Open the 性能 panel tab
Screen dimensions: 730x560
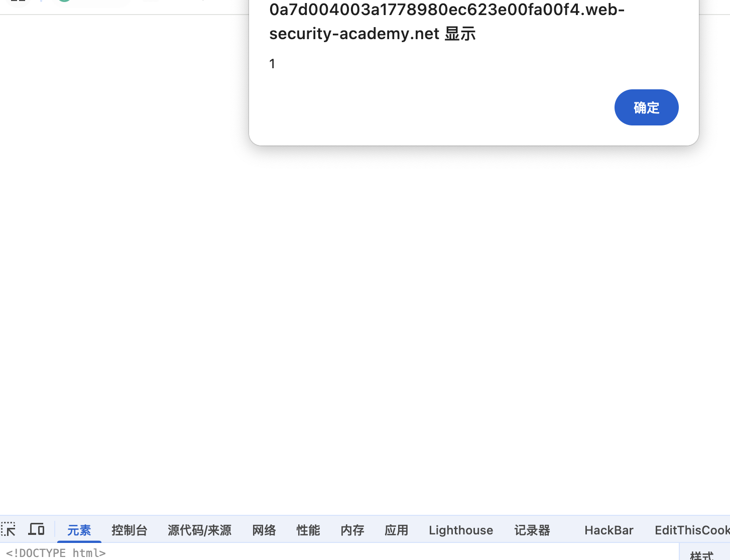(308, 530)
